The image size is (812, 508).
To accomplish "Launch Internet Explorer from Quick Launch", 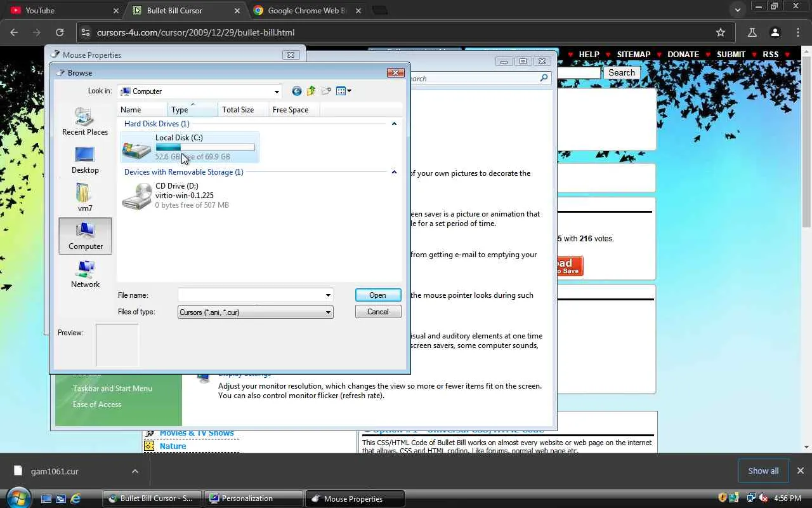I will click(x=75, y=498).
